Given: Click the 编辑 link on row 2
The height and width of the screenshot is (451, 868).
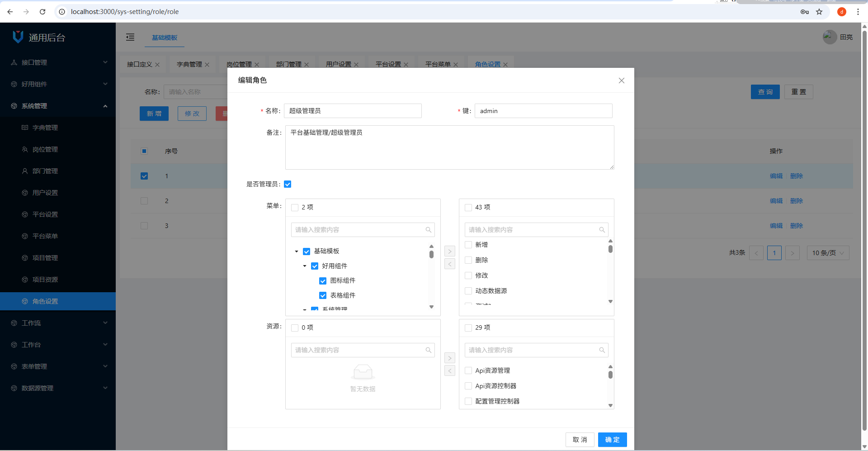Looking at the screenshot, I should click(776, 201).
